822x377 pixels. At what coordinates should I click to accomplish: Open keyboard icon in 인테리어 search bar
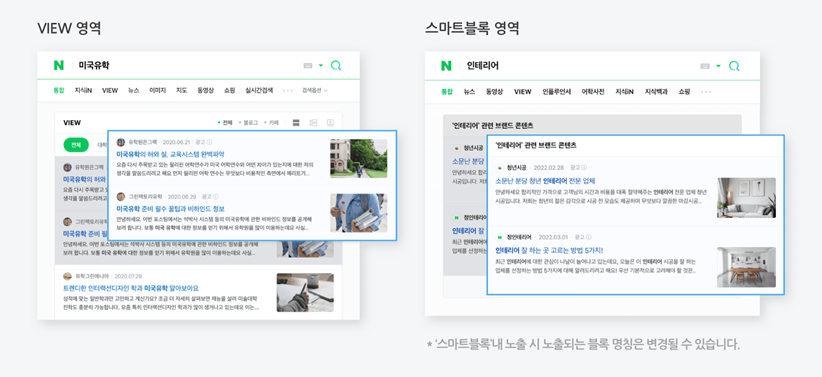pyautogui.click(x=705, y=66)
